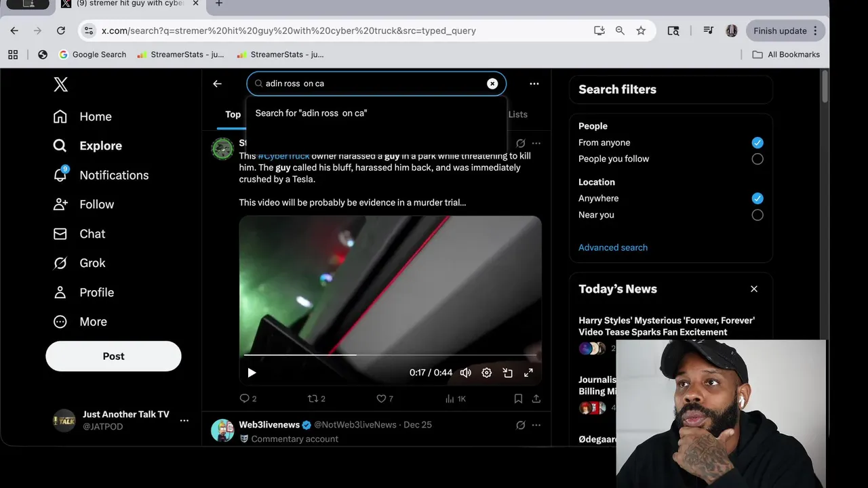Go back with the search page arrow
Image resolution: width=868 pixels, height=488 pixels.
217,83
